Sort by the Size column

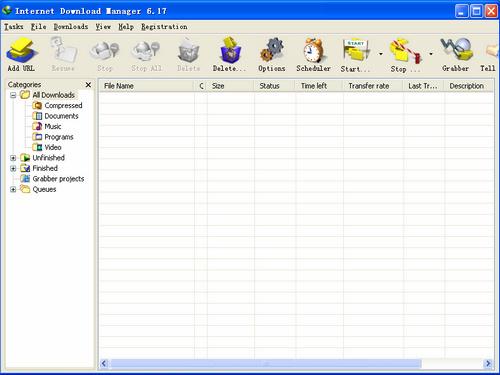[x=231, y=86]
